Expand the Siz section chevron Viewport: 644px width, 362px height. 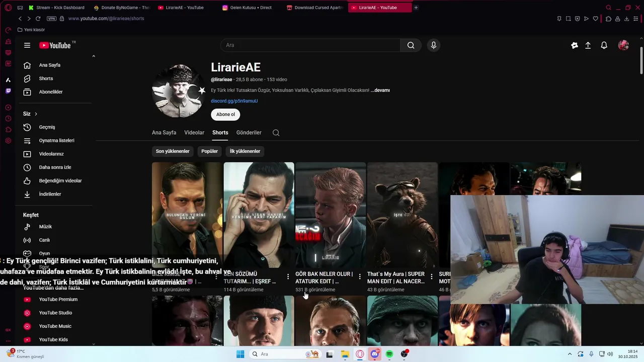tap(36, 114)
